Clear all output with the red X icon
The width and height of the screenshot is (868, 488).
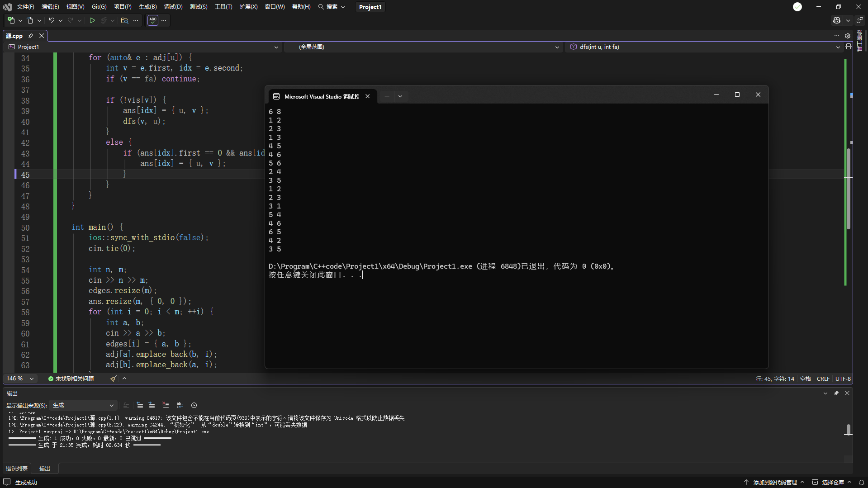click(166, 405)
